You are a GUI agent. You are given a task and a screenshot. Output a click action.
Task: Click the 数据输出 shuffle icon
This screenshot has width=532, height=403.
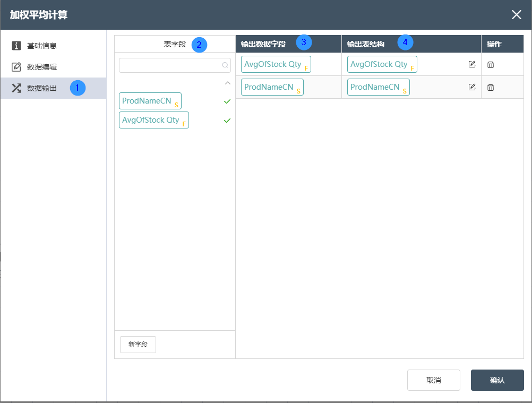tap(16, 88)
